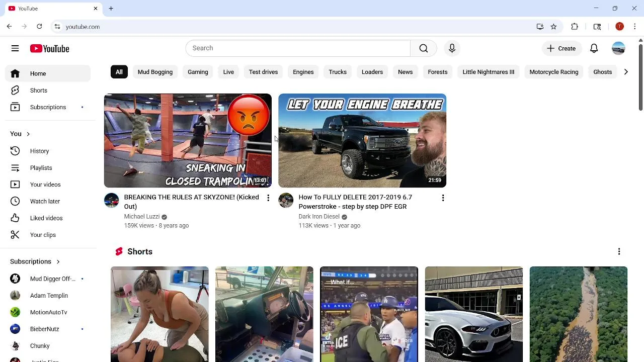Select the Loaders chip
This screenshot has width=644, height=362.
coord(372,72)
